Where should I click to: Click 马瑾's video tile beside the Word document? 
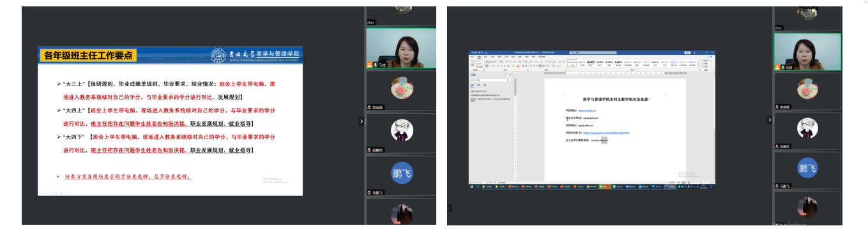[807, 52]
